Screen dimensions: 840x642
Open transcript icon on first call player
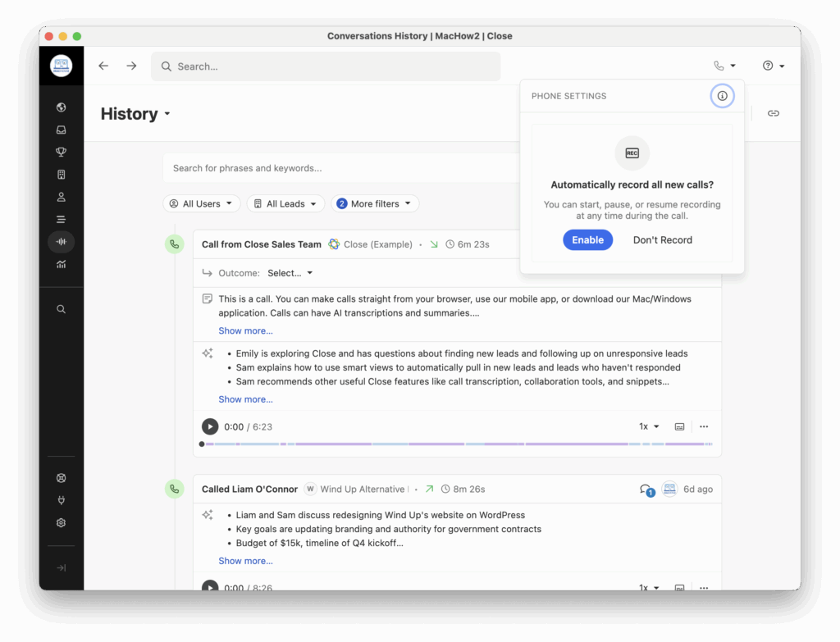[x=679, y=426]
